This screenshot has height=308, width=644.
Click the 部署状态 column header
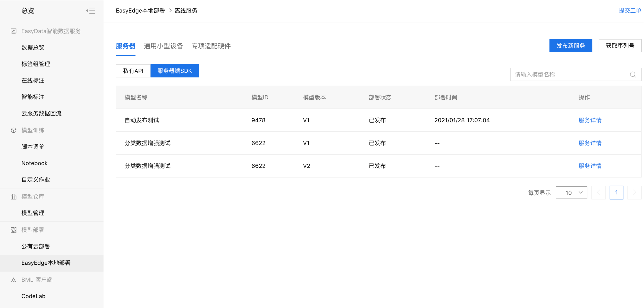pos(380,97)
